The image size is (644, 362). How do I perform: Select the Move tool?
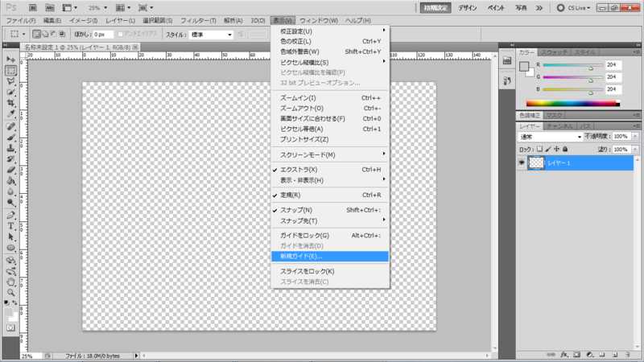coord(10,60)
